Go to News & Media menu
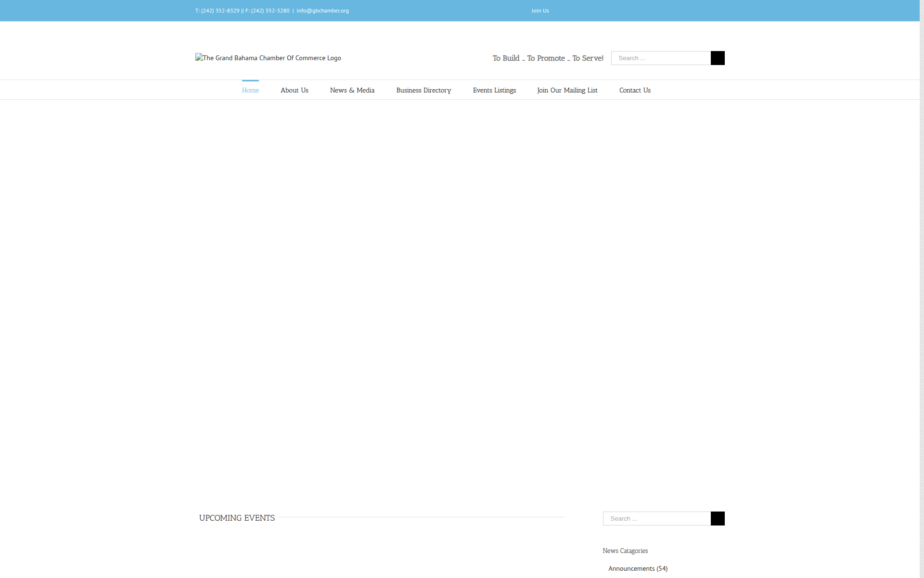Image resolution: width=924 pixels, height=578 pixels. (x=352, y=90)
